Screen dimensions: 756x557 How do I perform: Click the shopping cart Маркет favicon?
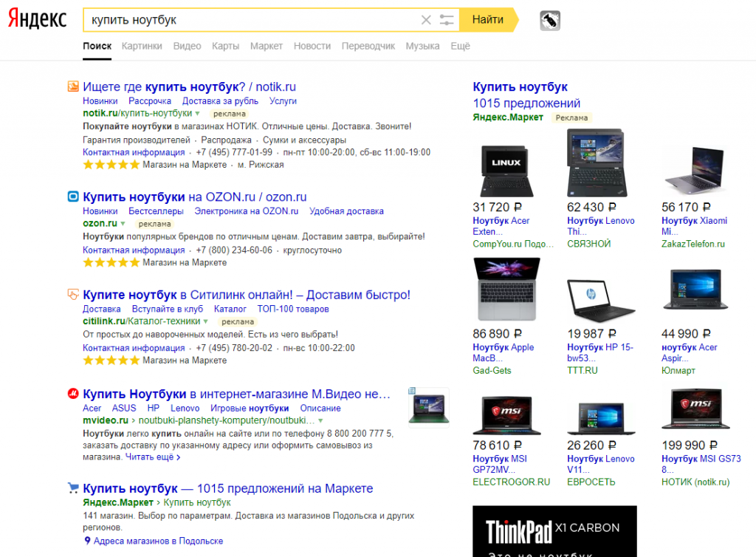[73, 488]
